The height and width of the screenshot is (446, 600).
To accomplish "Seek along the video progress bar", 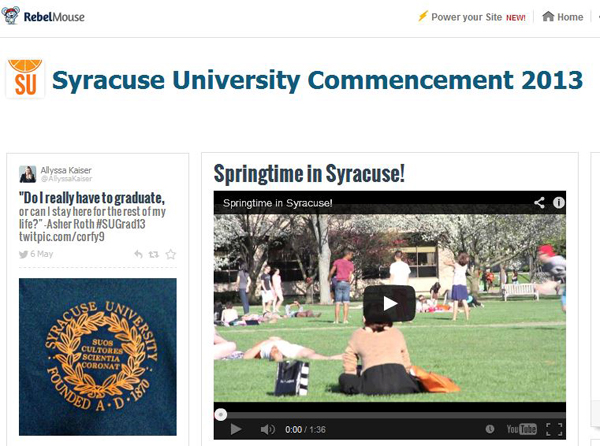I will coord(390,415).
